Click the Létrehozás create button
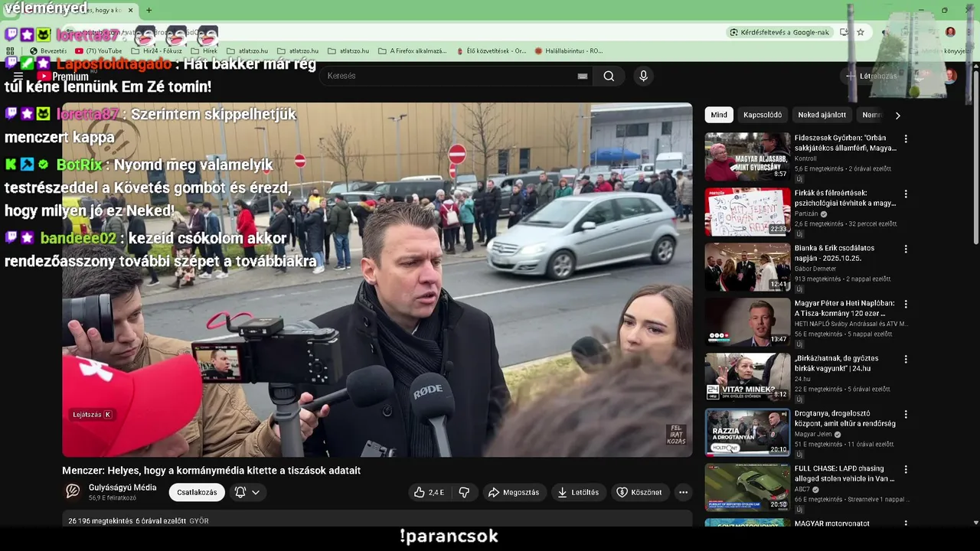Image resolution: width=980 pixels, height=551 pixels. tap(871, 76)
